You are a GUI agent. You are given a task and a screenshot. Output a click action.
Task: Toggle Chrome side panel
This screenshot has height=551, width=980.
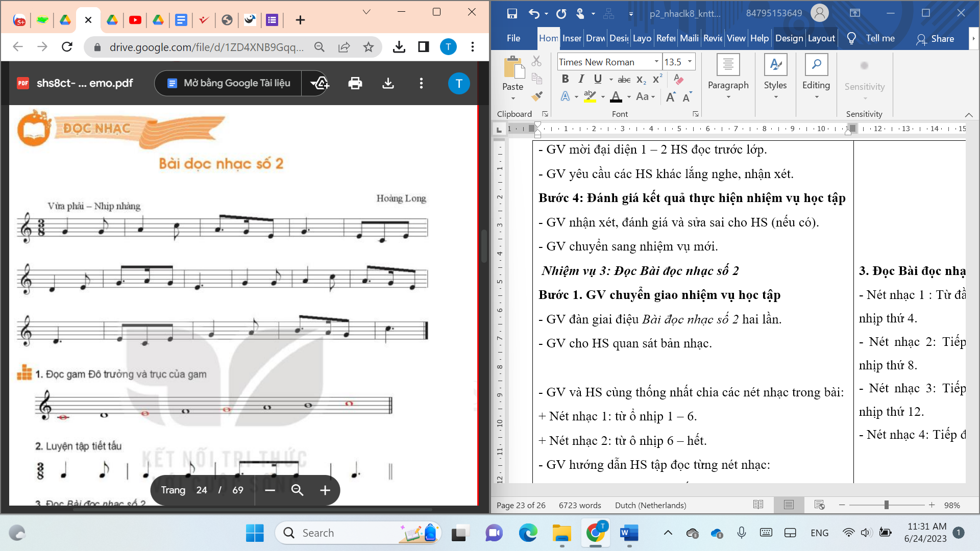[x=423, y=47]
